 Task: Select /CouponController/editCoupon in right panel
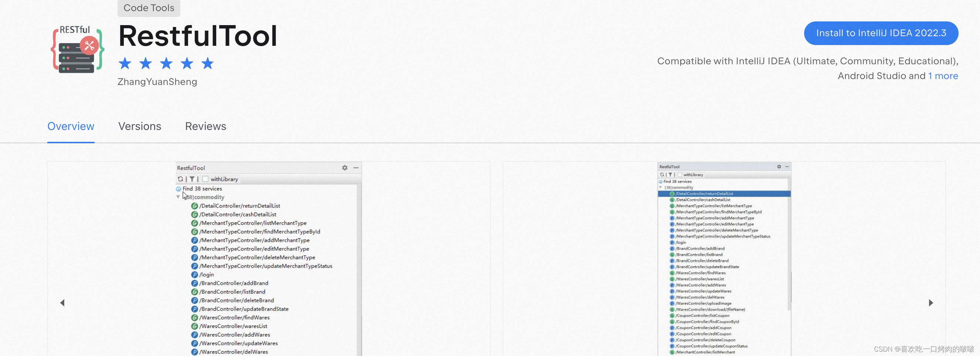click(x=703, y=334)
